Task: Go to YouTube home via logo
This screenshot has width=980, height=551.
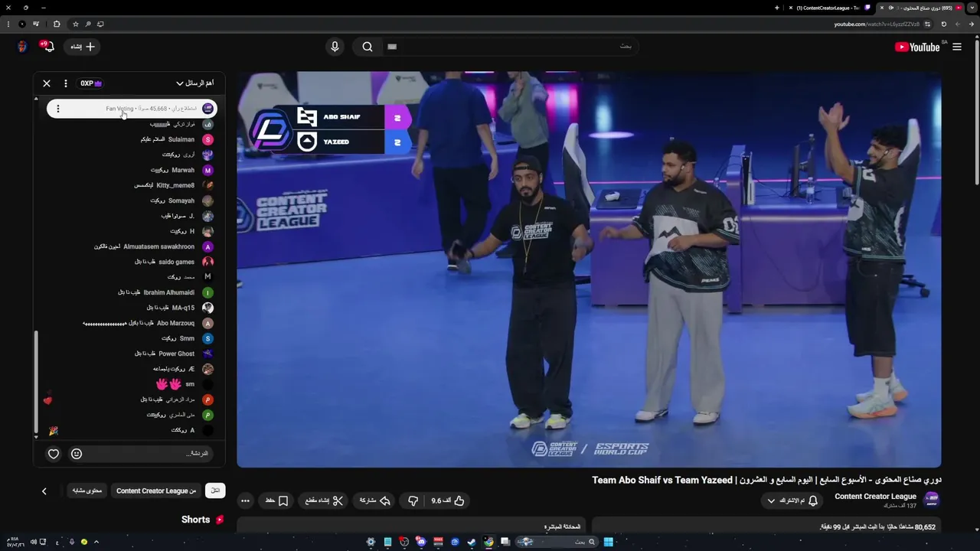Action: coord(917,47)
